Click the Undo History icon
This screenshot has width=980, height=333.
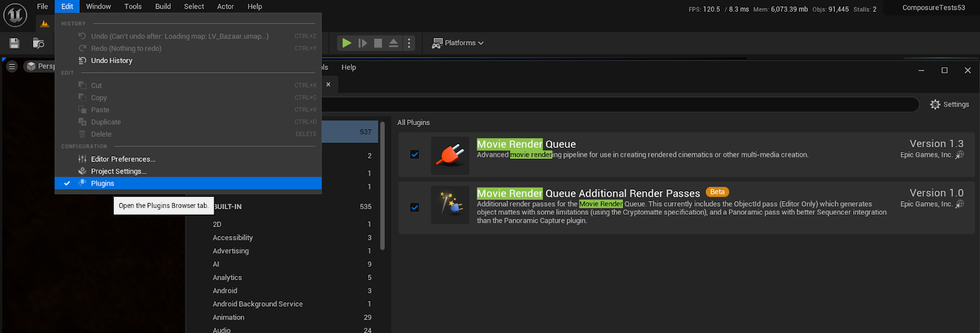pyautogui.click(x=82, y=61)
